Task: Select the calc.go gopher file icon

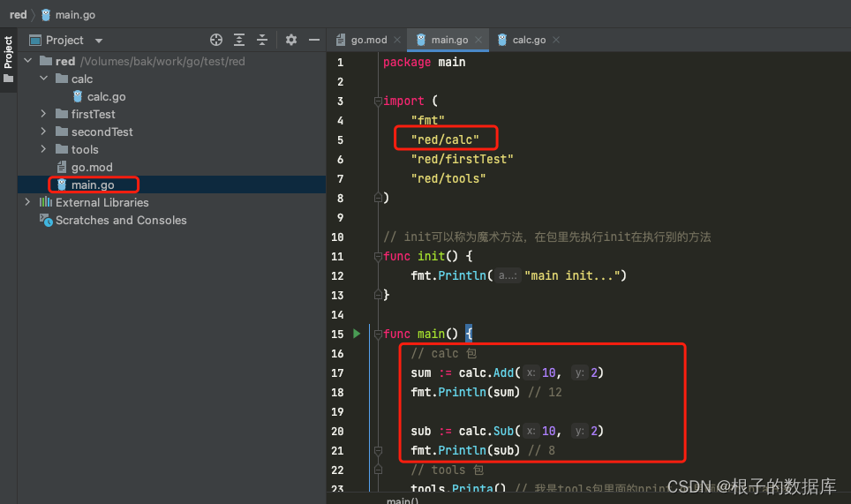Action: click(78, 96)
